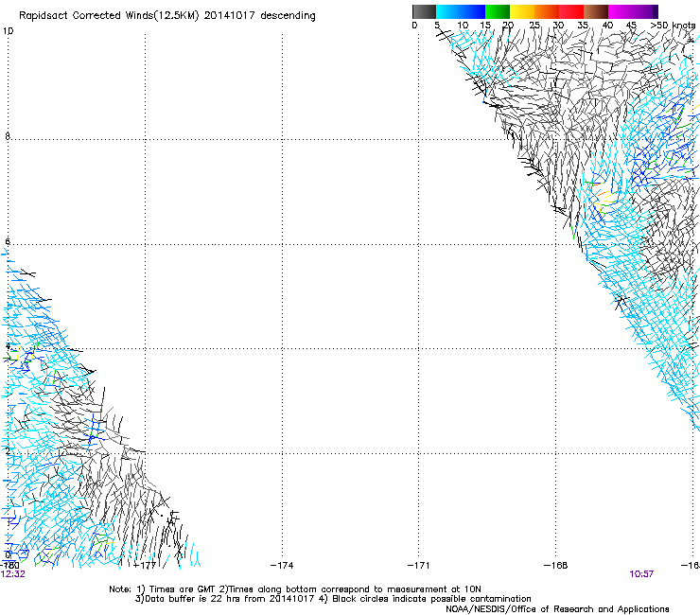Click the longitude label '-171'
Viewport: 700px width, 615px height.
(x=419, y=566)
